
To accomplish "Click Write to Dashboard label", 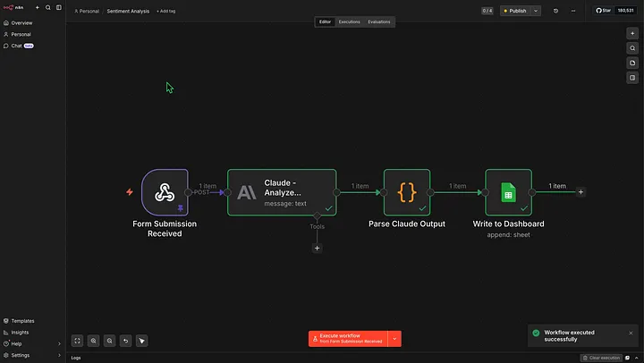I will pos(508,224).
